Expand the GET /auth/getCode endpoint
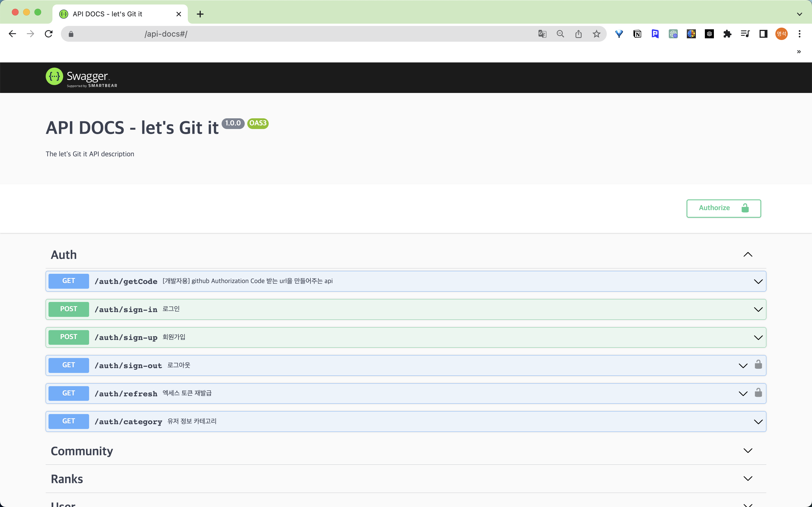 758,281
